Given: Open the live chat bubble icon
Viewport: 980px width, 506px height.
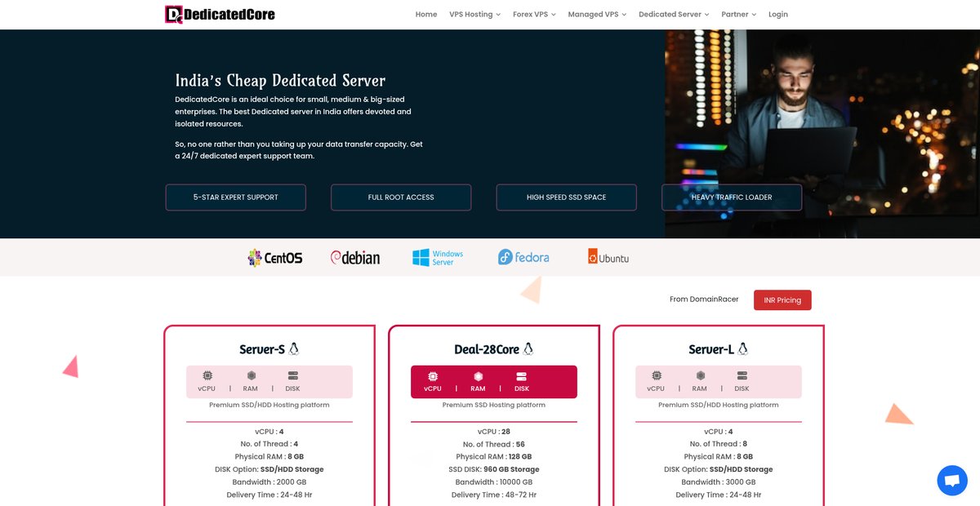Looking at the screenshot, I should (x=952, y=481).
